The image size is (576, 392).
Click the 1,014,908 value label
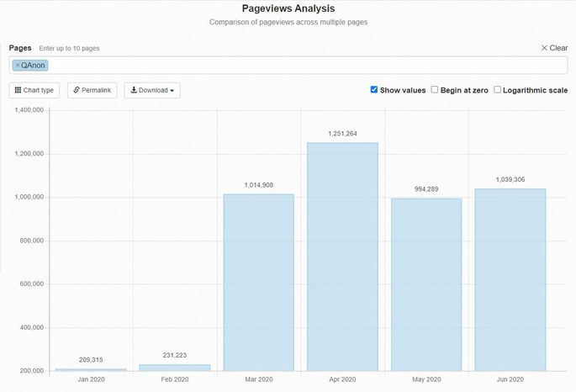coord(259,185)
